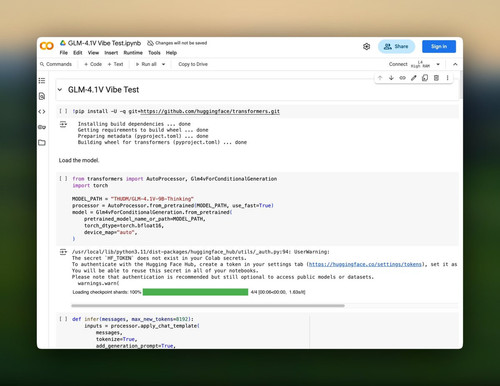The height and width of the screenshot is (386, 500).
Task: Click the 'import torch' code line
Action: [x=90, y=186]
